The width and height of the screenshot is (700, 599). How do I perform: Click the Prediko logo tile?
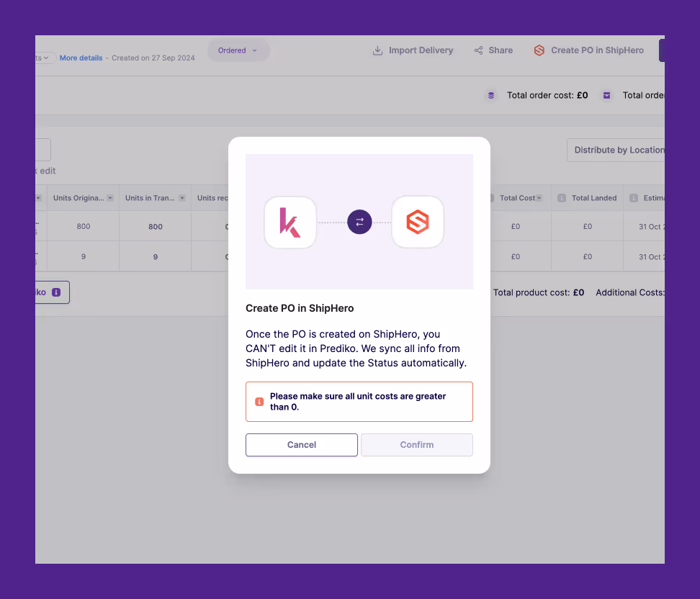tap(290, 222)
